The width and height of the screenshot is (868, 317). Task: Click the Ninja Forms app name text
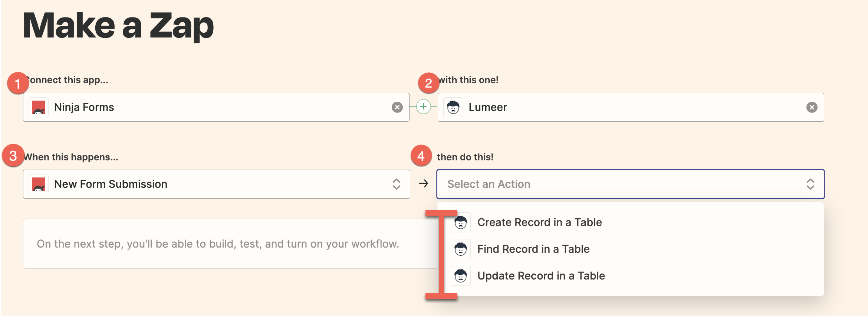click(x=84, y=107)
